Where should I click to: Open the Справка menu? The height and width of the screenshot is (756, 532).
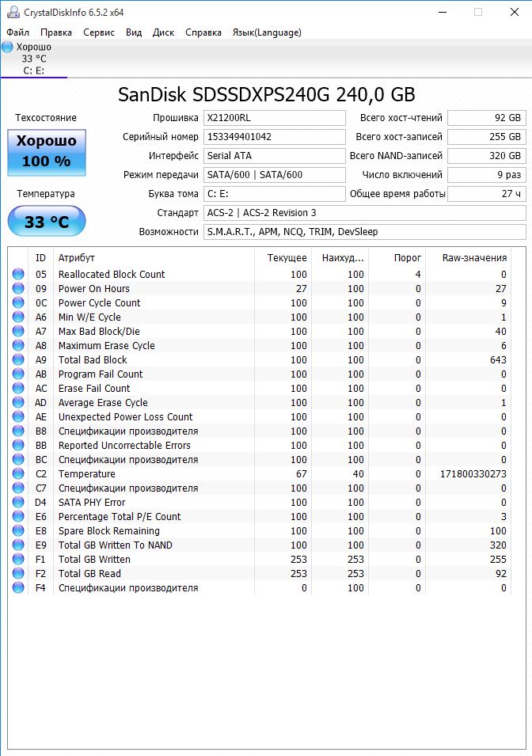pos(203,32)
